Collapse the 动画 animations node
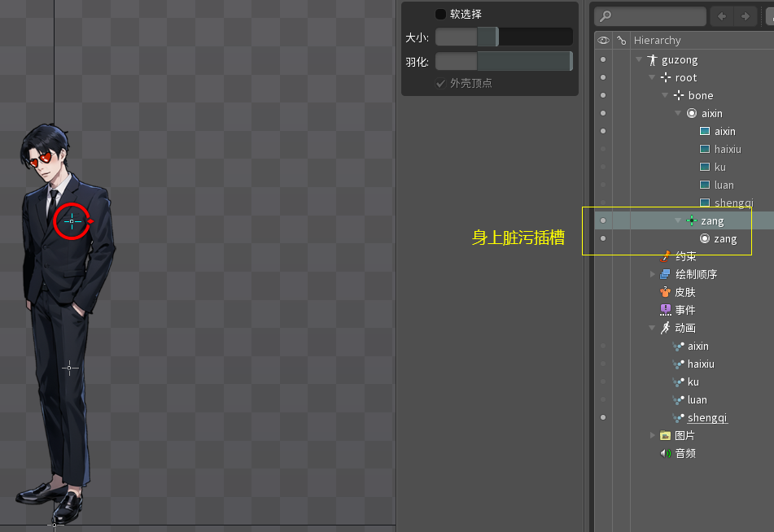Image resolution: width=774 pixels, height=532 pixels. (x=652, y=328)
